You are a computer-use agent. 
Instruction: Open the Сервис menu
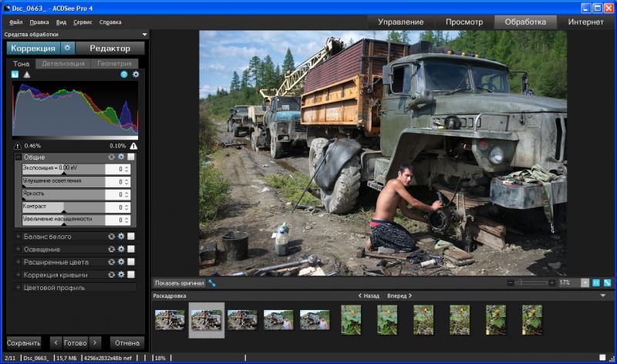[83, 22]
